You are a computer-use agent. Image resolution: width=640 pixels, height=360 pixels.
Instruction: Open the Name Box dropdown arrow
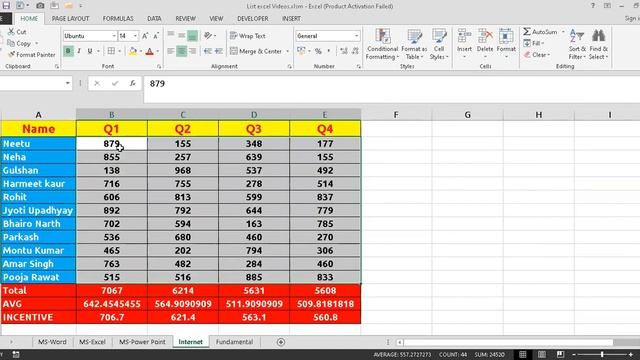pyautogui.click(x=67, y=83)
